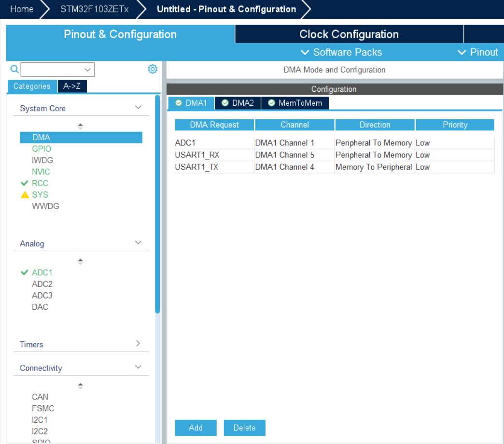Click the DMA1 tab status check icon
The height and width of the screenshot is (444, 504).
[x=179, y=103]
